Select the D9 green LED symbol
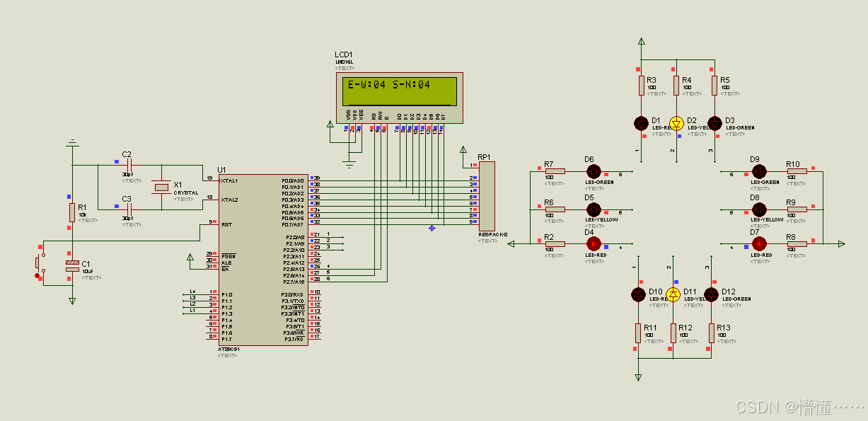This screenshot has height=421, width=868. tap(759, 171)
